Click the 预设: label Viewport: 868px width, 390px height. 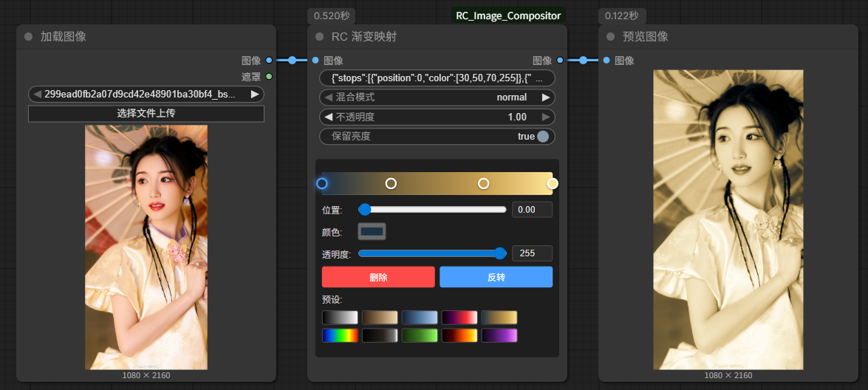tap(332, 300)
